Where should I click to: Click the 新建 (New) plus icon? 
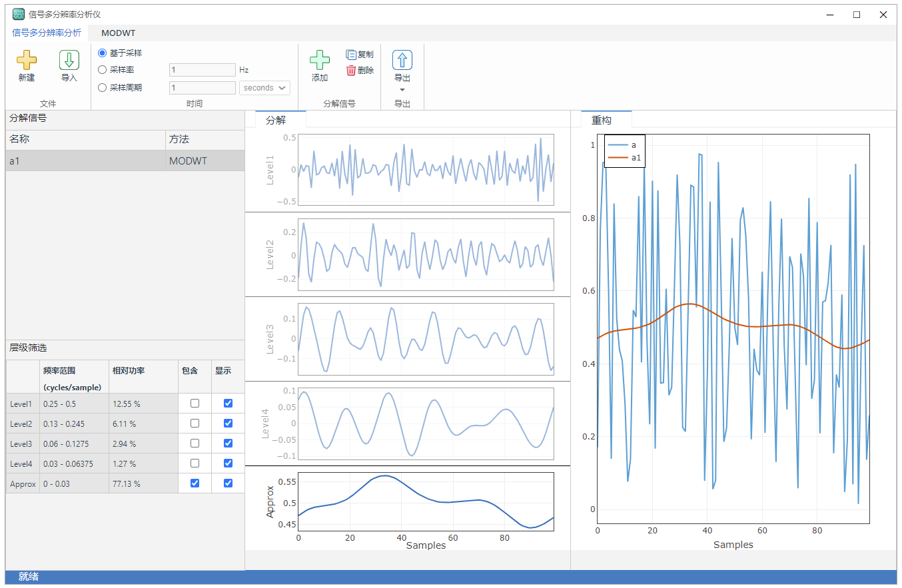coord(27,60)
